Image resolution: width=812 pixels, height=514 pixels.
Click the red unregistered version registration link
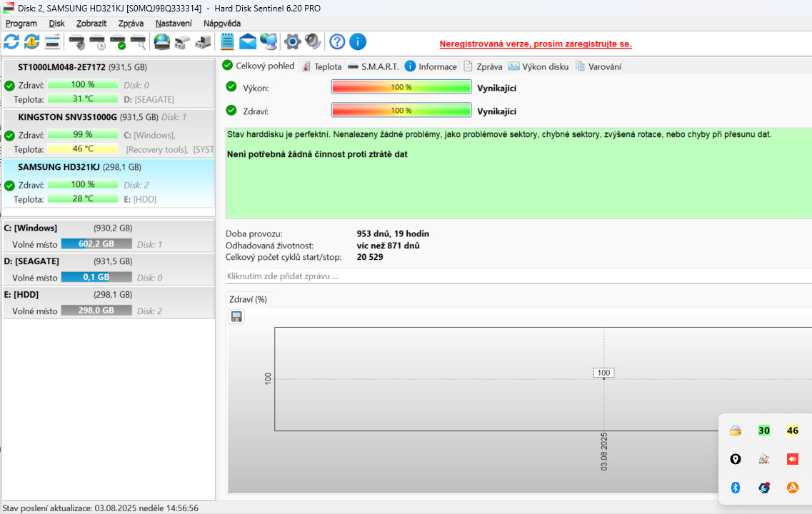pyautogui.click(x=535, y=44)
